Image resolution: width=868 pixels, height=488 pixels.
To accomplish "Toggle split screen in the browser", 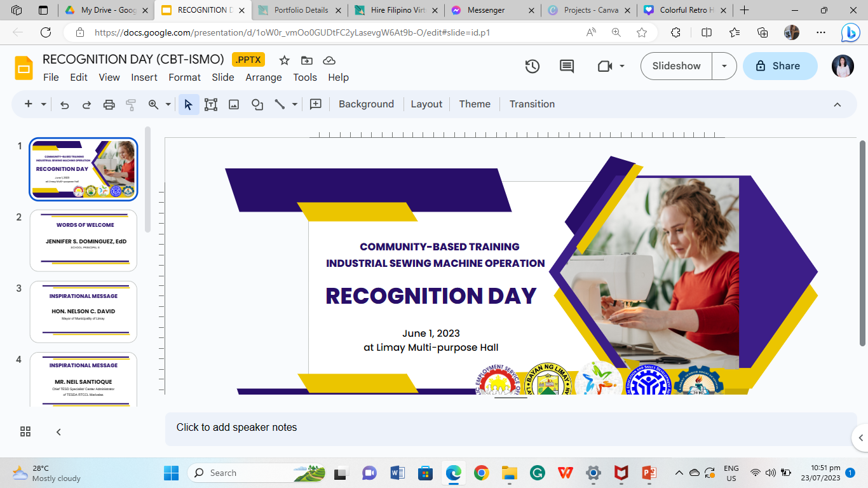I will point(707,32).
